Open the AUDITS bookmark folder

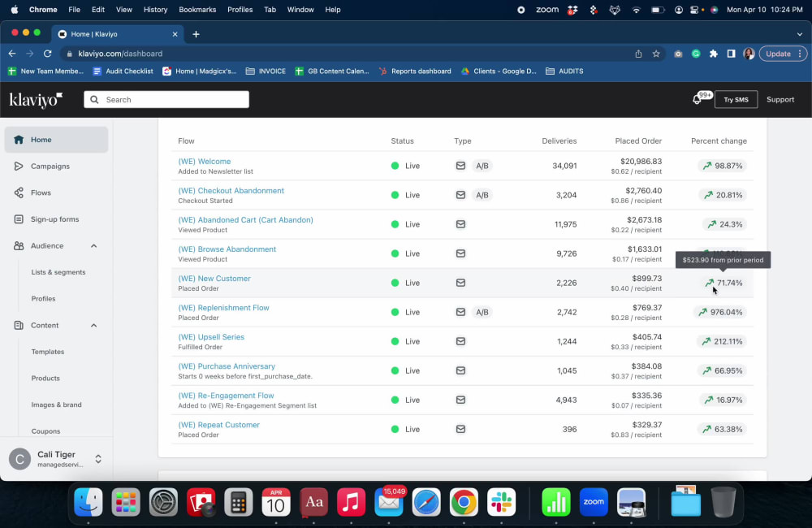tap(564, 71)
